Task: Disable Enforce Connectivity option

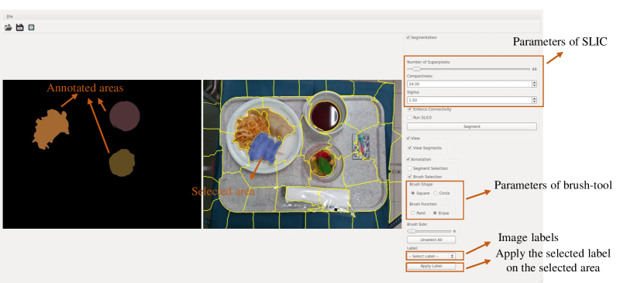Action: 410,109
